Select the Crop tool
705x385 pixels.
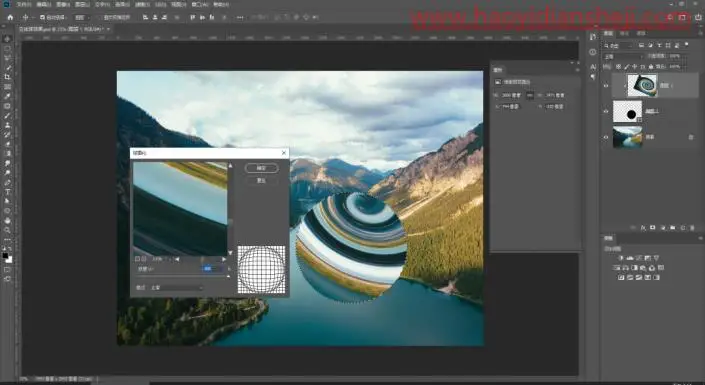point(7,77)
